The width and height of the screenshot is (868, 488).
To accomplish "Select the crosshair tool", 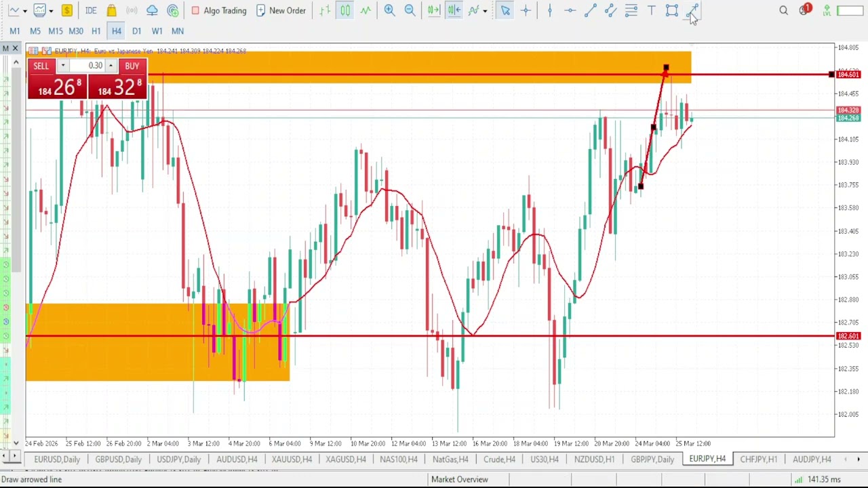I will [x=526, y=10].
